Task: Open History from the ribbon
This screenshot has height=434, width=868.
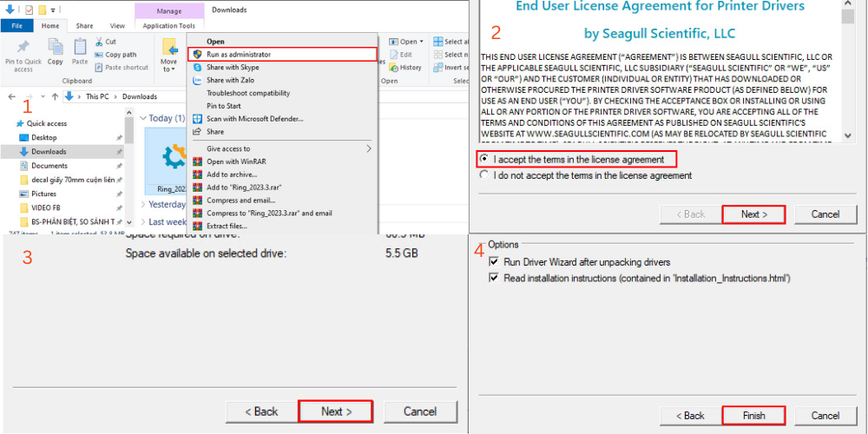Action: (x=405, y=68)
